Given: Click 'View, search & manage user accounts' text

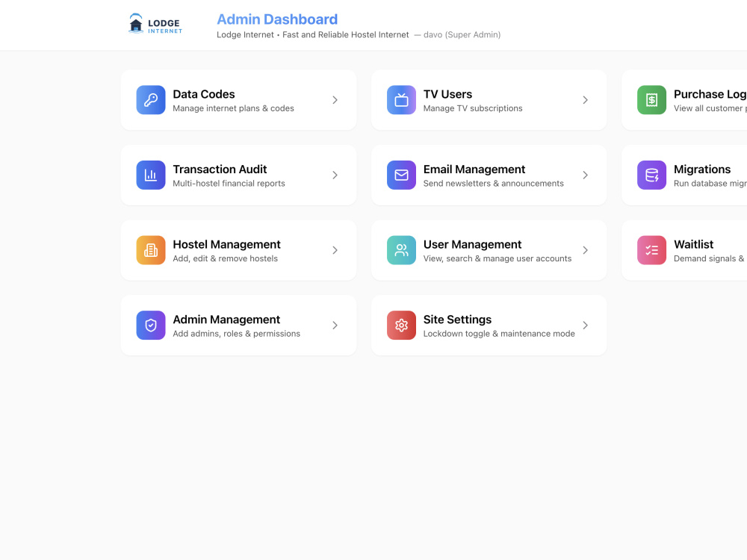Looking at the screenshot, I should pyautogui.click(x=498, y=258).
